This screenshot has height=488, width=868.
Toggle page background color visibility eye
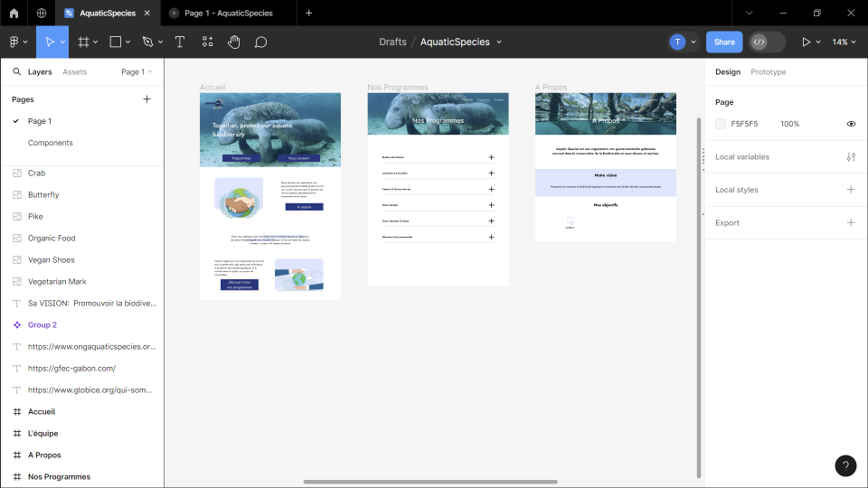pyautogui.click(x=851, y=124)
